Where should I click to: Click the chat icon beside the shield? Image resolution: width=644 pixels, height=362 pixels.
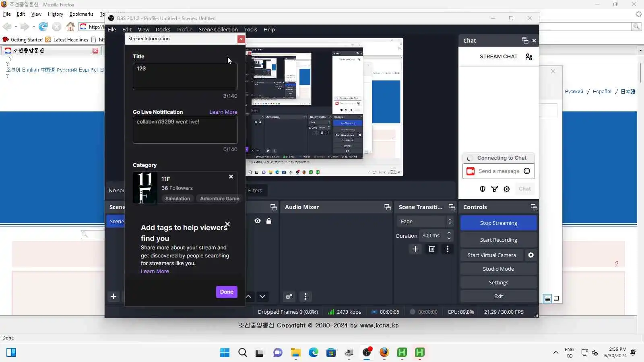pos(495,189)
